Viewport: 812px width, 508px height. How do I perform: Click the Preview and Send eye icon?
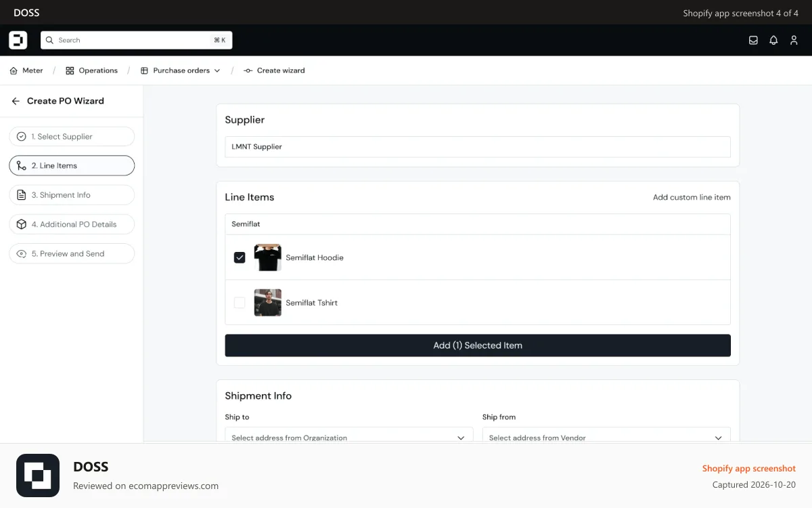pos(22,254)
